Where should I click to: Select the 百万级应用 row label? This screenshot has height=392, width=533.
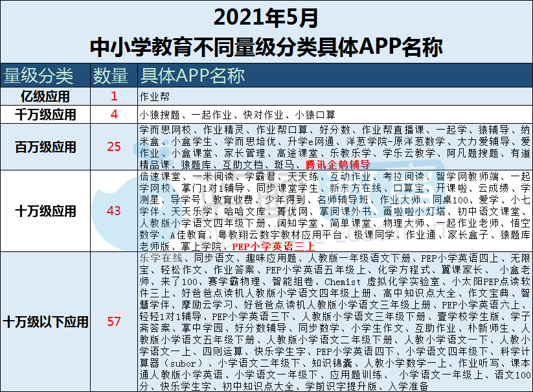45,147
